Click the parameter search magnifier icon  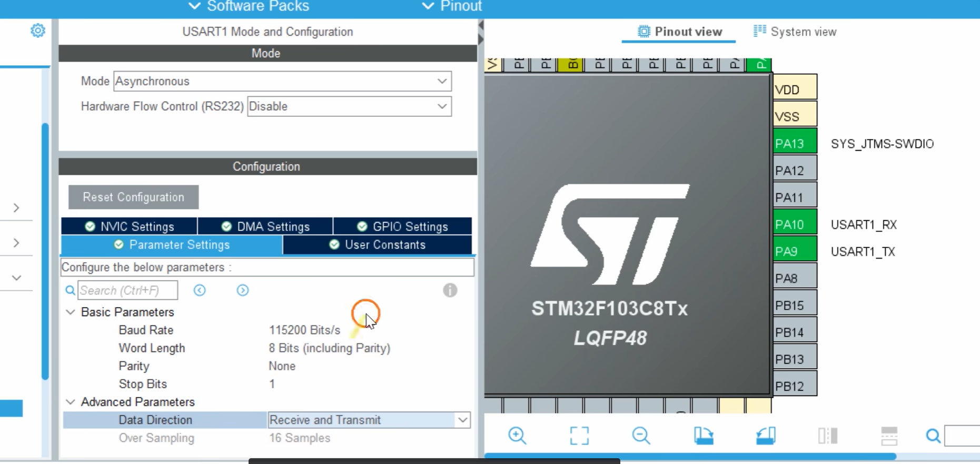pos(70,290)
